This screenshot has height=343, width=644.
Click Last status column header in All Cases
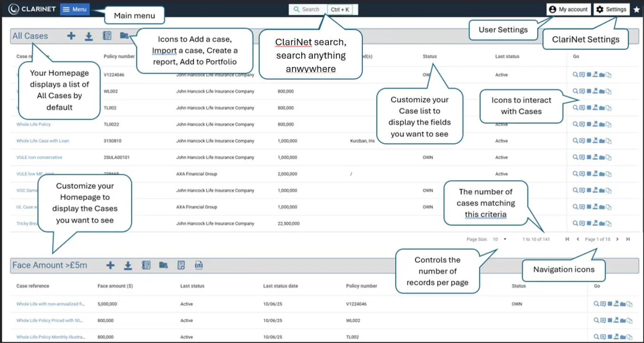(507, 56)
